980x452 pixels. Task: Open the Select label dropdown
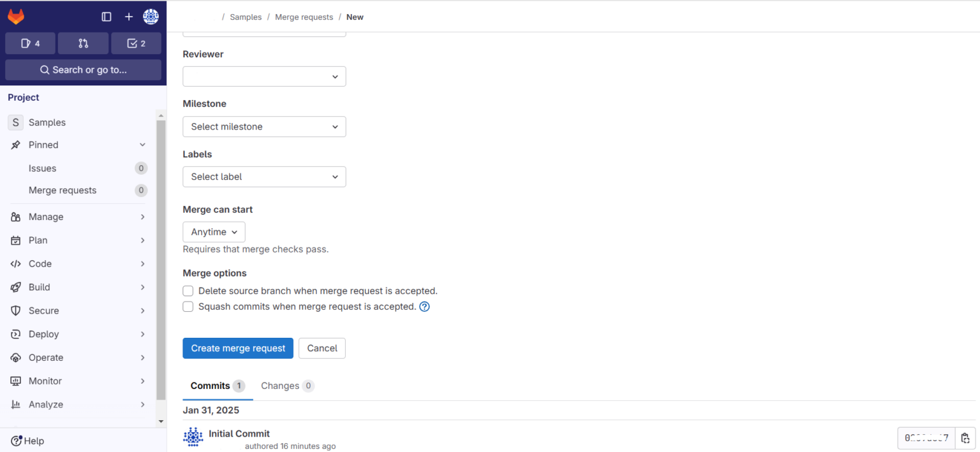pyautogui.click(x=264, y=177)
